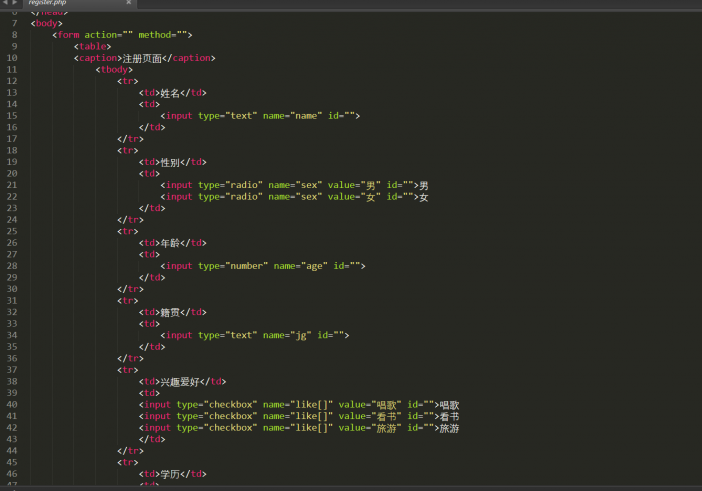Click the action attribute in the form
702x491 pixels.
click(108, 35)
